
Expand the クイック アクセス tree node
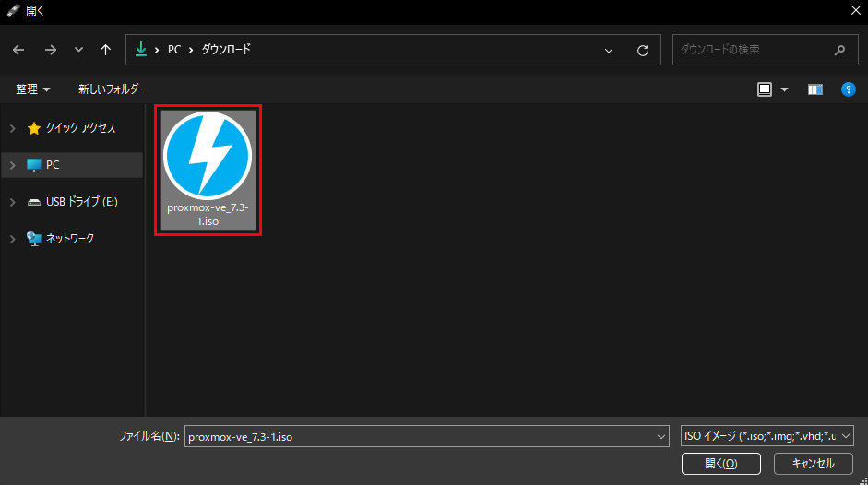13,128
